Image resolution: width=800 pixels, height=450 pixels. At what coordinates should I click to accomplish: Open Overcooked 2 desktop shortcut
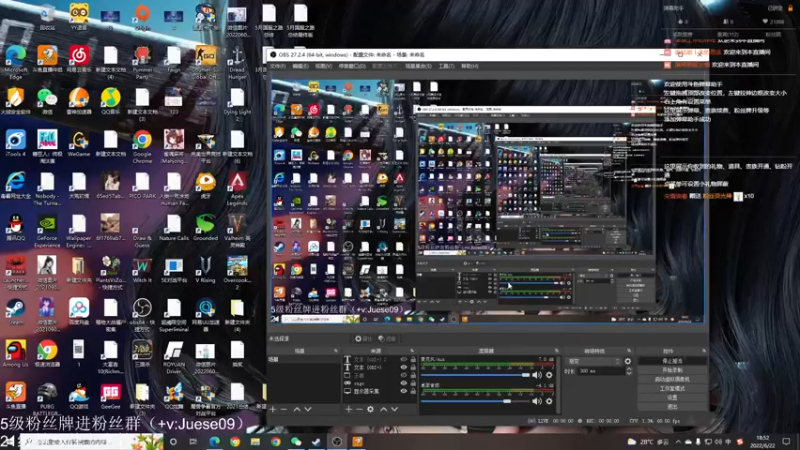pos(237,273)
